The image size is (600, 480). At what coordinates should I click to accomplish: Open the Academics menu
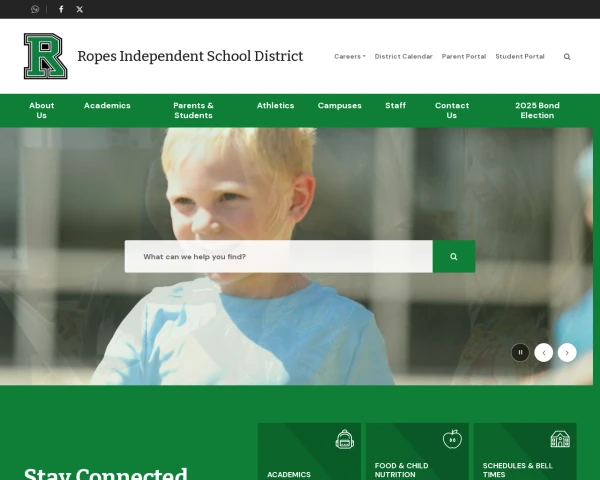pyautogui.click(x=107, y=105)
